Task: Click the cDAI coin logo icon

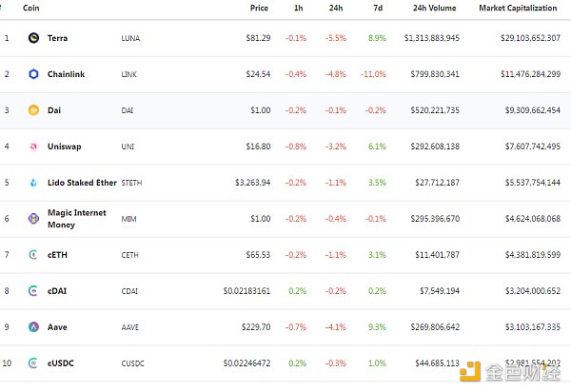Action: pos(33,291)
